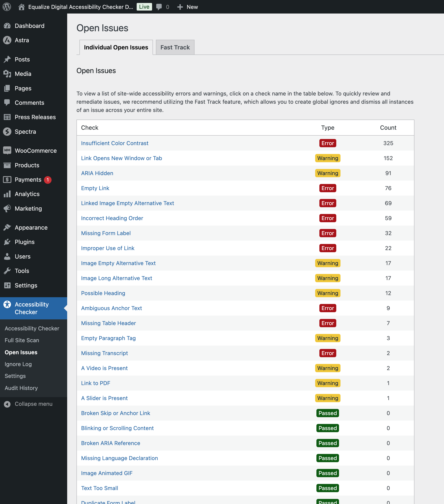Click the Error badge for Empty Link
Screen dimensions: 444x504
pos(328,188)
